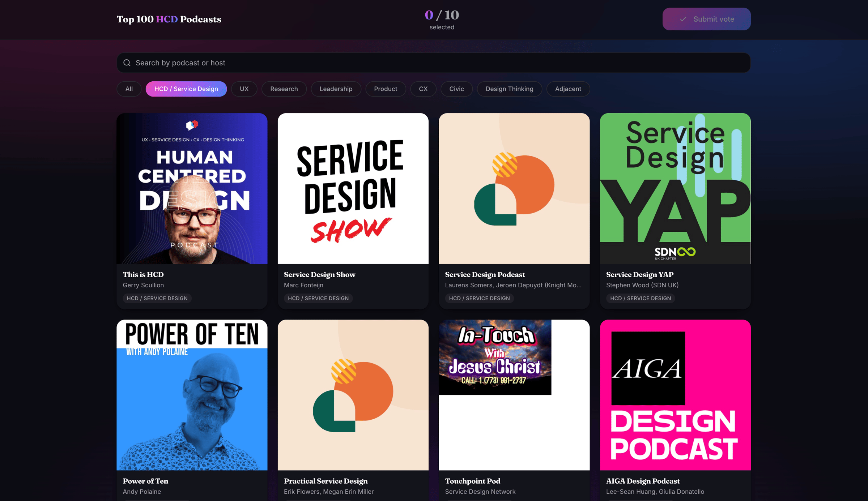The width and height of the screenshot is (868, 501).
Task: Click the Service Design YAP title
Action: (x=640, y=274)
